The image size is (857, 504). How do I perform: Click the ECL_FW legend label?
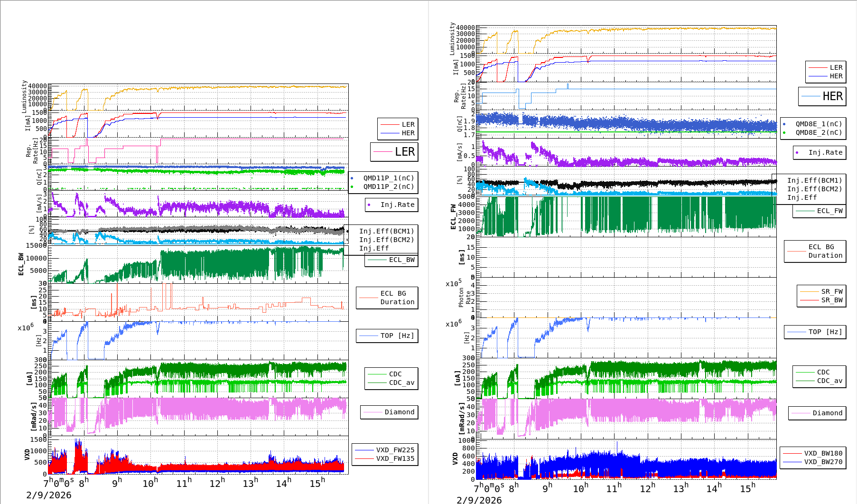point(829,211)
